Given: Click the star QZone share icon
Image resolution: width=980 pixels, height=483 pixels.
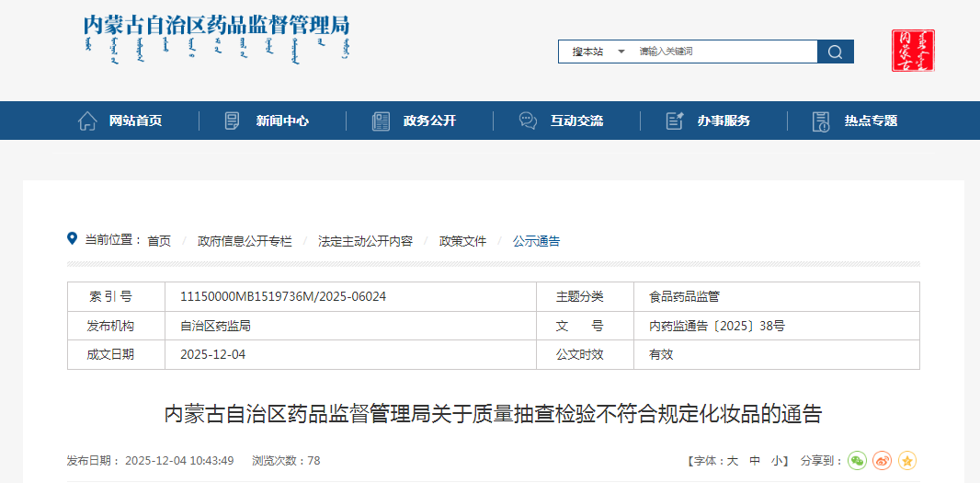Looking at the screenshot, I should pos(907,461).
